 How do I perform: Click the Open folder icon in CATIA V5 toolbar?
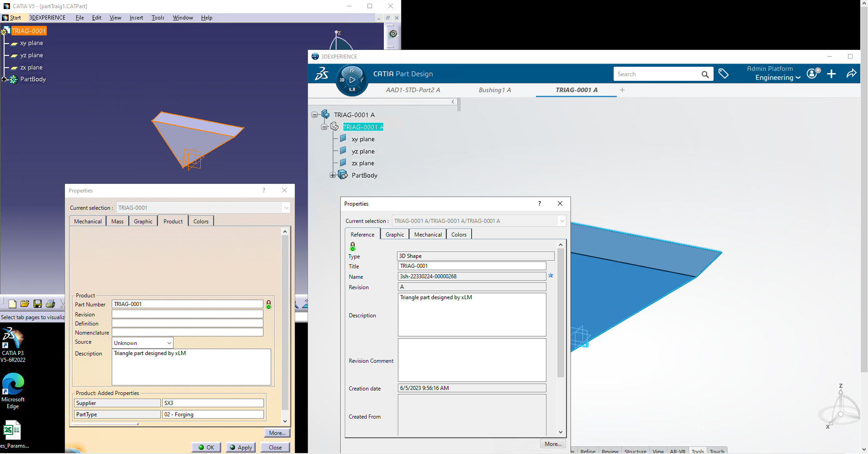coord(25,304)
